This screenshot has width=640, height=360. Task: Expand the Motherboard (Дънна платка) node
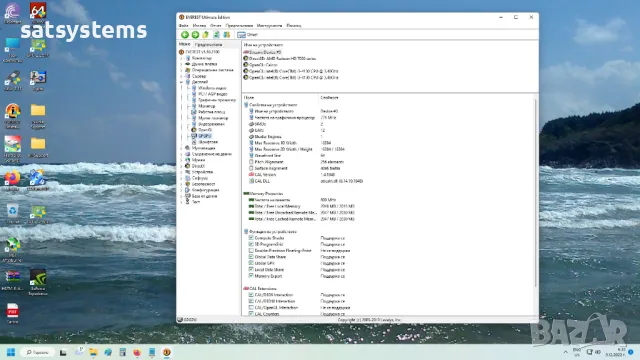[182, 64]
